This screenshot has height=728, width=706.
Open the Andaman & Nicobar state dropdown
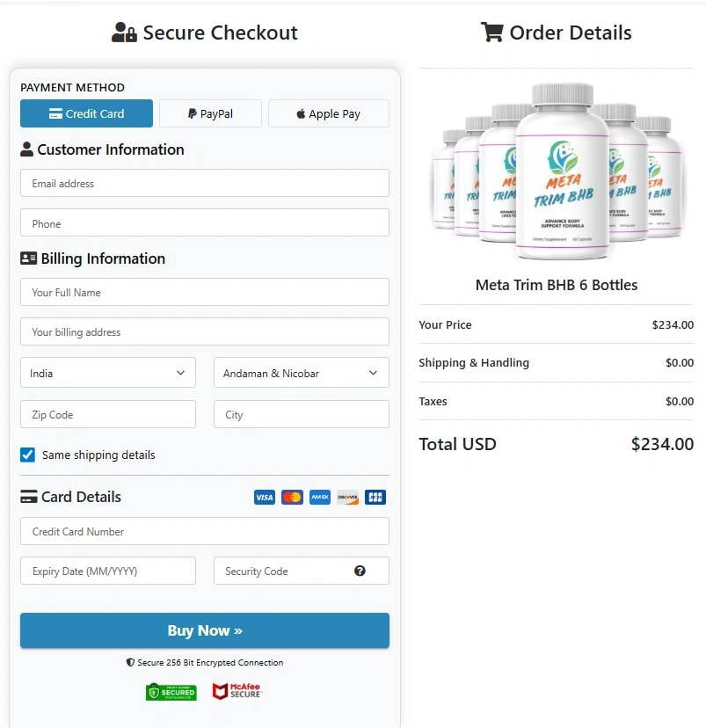click(301, 372)
